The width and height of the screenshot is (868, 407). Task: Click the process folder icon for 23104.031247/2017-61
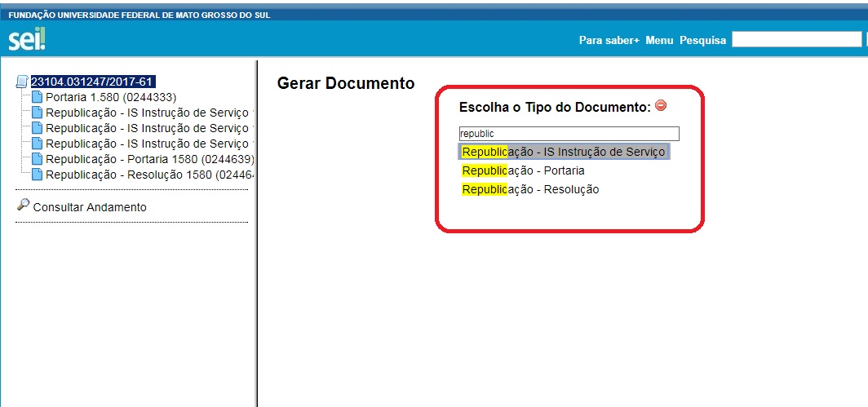(x=22, y=82)
